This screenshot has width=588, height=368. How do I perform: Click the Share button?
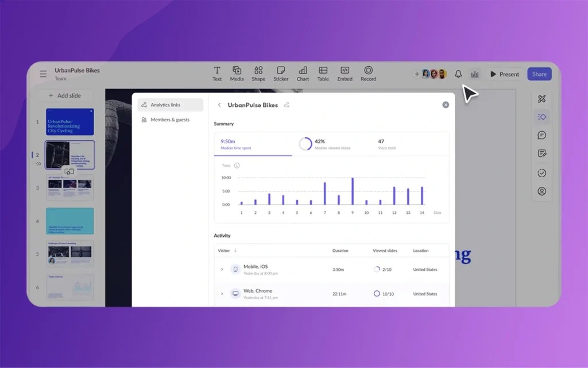click(539, 74)
